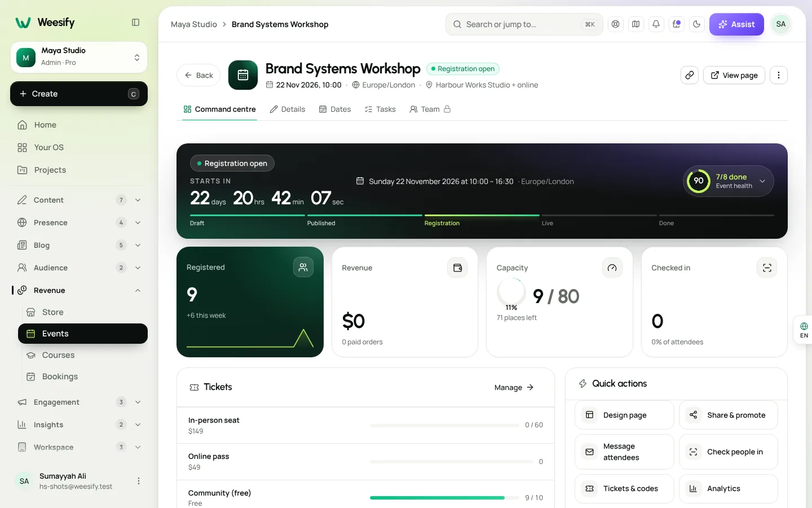
Task: Click the Search or jump to field
Action: [x=524, y=24]
